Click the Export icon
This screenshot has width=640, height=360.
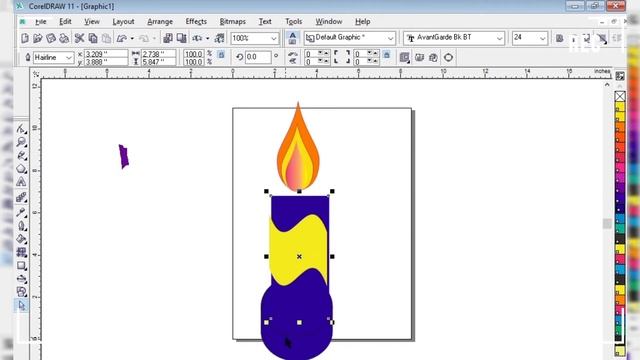[182, 38]
